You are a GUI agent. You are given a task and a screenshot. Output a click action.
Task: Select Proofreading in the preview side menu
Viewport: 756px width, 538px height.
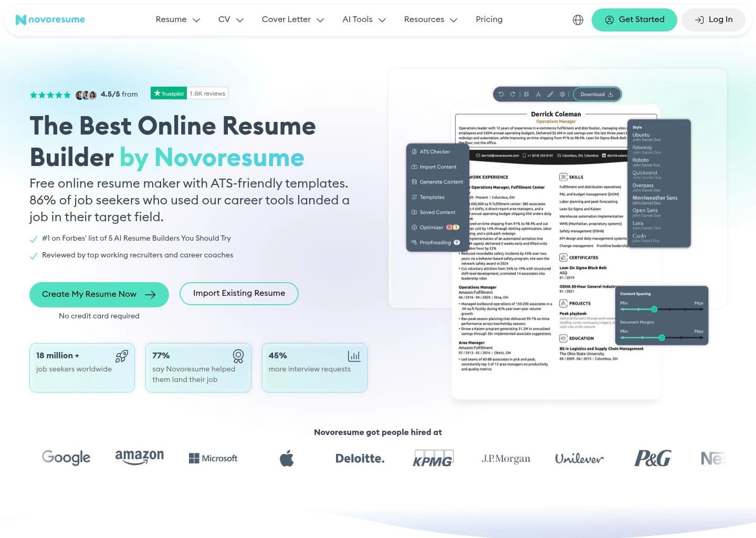point(437,243)
